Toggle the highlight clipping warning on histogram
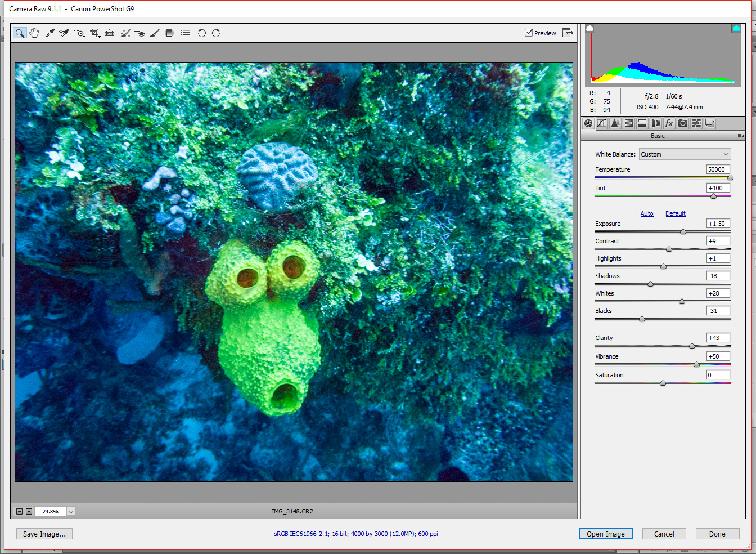Image resolution: width=756 pixels, height=554 pixels. pos(736,27)
